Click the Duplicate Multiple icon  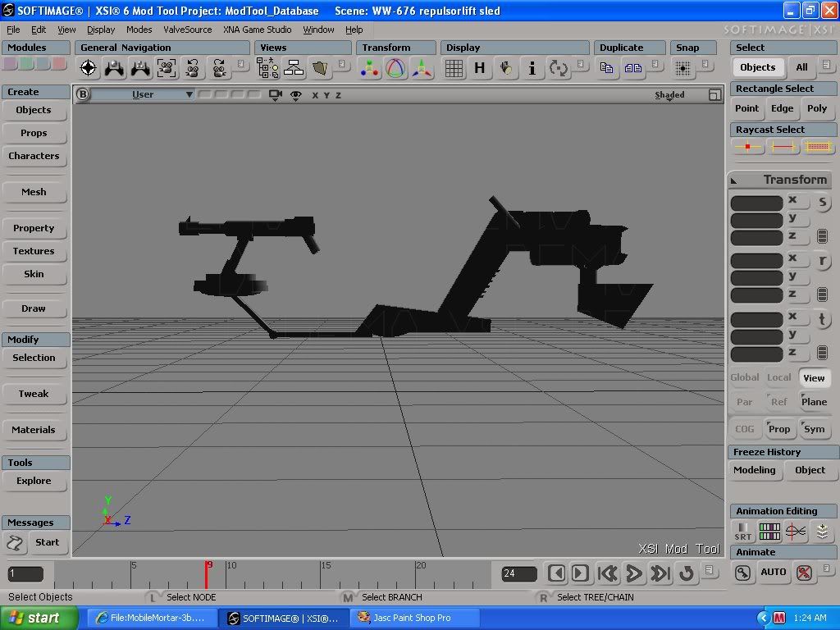632,68
